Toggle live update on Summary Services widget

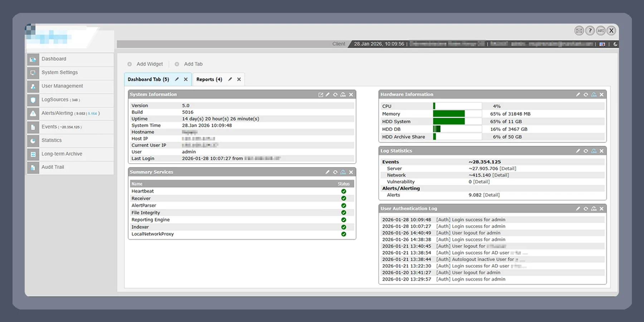343,172
